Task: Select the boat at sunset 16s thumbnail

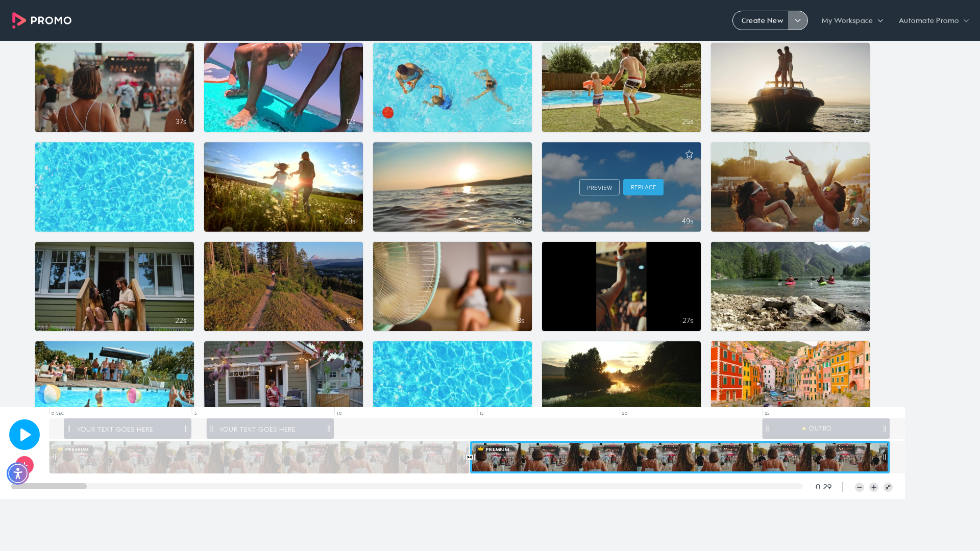Action: (x=790, y=87)
